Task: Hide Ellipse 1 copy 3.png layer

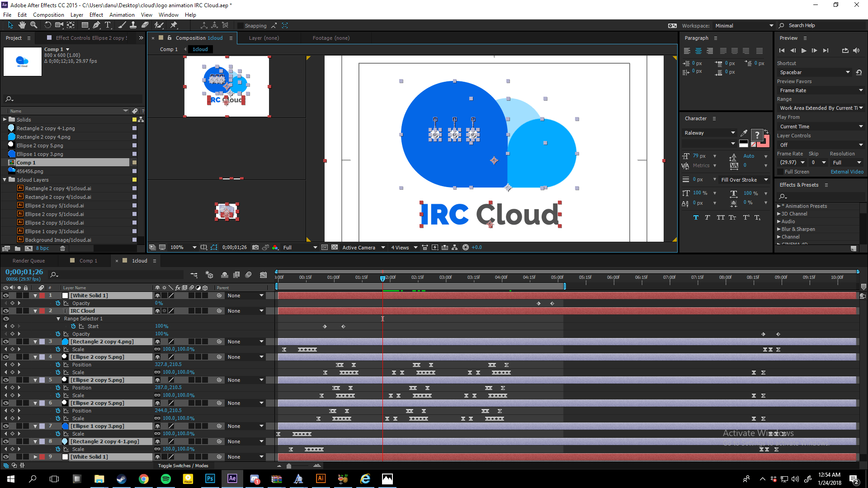Action: [x=6, y=426]
